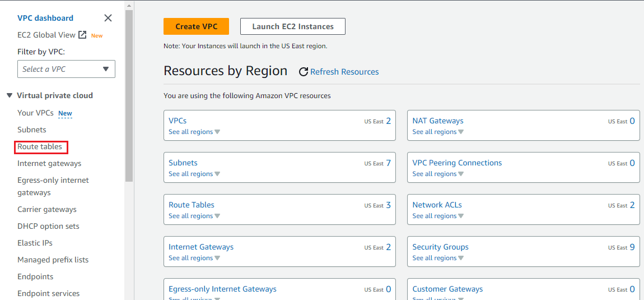Expand See all regions under VPCs
This screenshot has width=644, height=300.
click(x=194, y=132)
